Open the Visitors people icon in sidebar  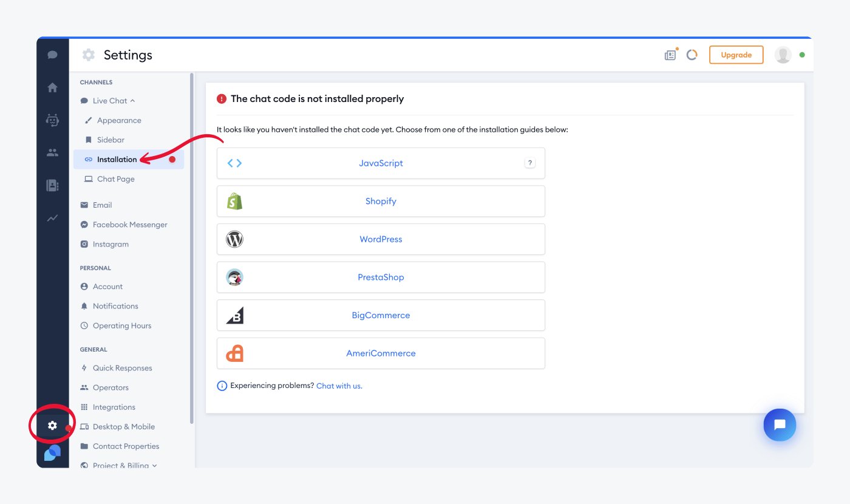pyautogui.click(x=52, y=153)
